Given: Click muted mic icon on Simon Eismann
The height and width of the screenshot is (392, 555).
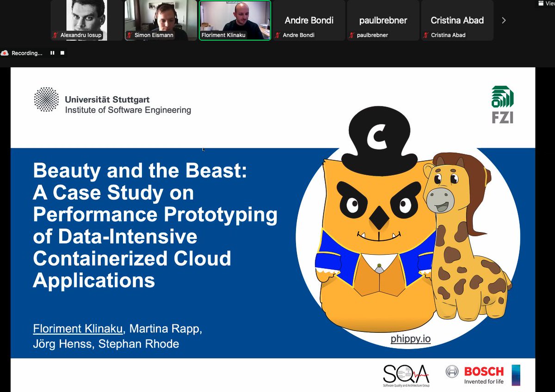Looking at the screenshot, I should click(x=130, y=35).
